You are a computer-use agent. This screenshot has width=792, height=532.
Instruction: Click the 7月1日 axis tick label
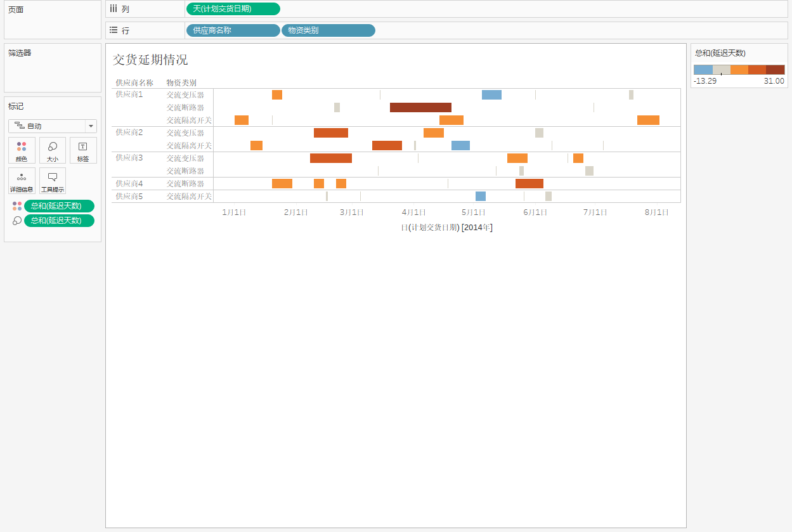tap(595, 212)
